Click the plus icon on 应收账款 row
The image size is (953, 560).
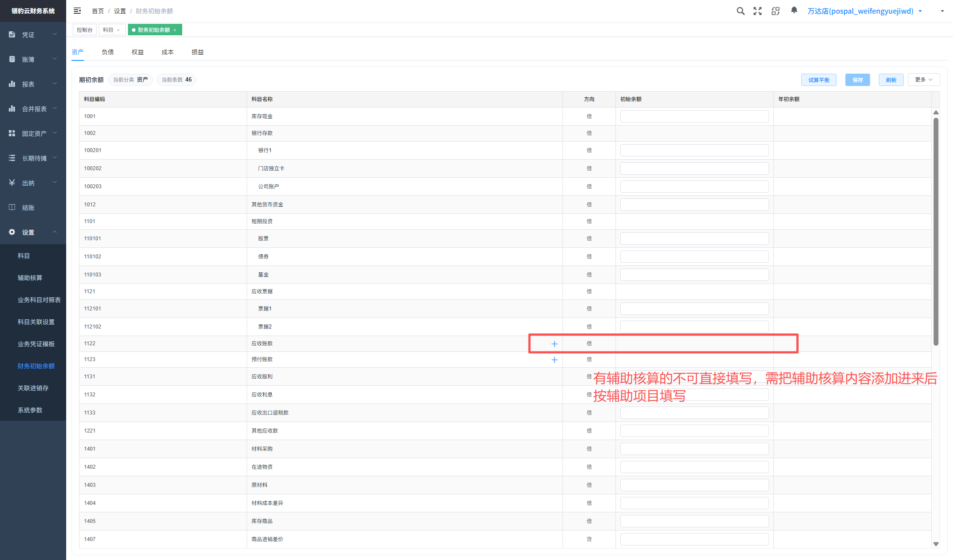555,344
